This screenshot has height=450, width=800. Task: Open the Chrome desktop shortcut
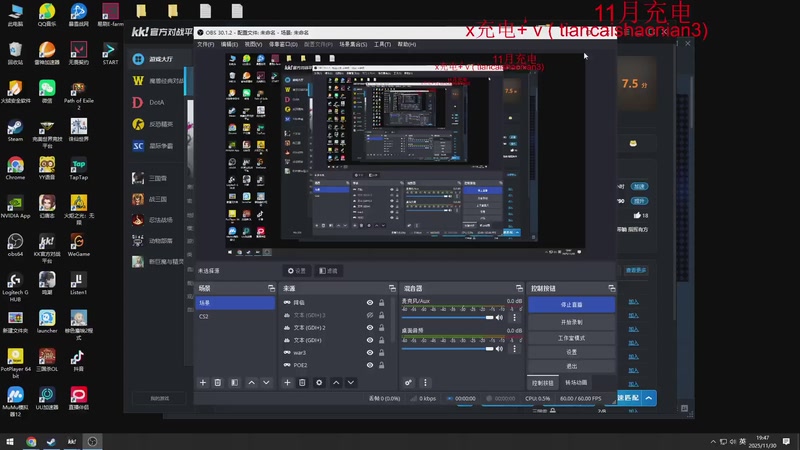point(15,169)
